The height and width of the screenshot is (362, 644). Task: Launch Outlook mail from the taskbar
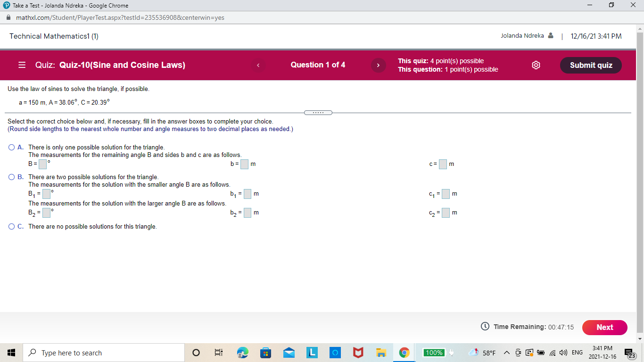[x=289, y=352]
